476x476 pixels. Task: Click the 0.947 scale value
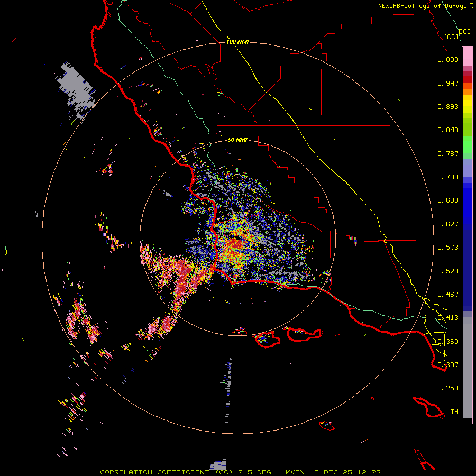pos(448,83)
